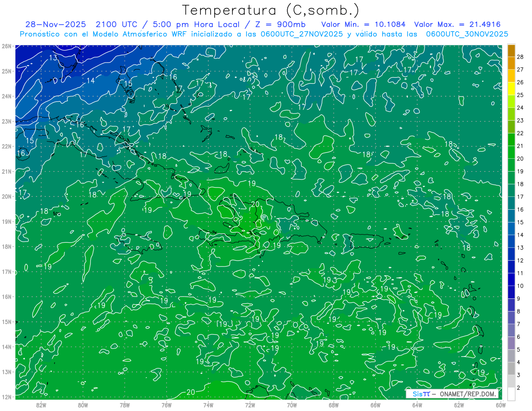The height and width of the screenshot is (411, 532).
Task: Click the colorbar label '7'
Action: [x=519, y=324]
